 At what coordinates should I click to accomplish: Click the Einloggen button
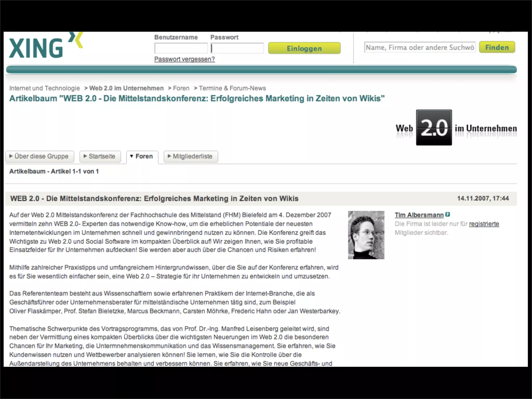(304, 48)
